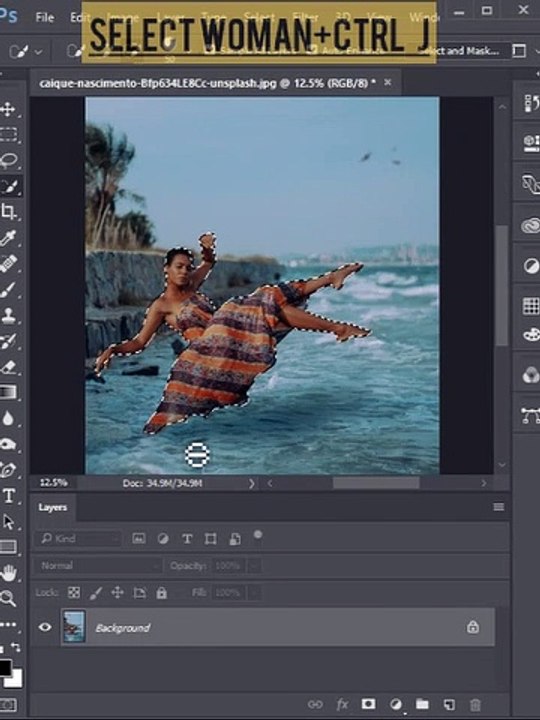Close the caique-nascimento document tab
The image size is (540, 720).
pyautogui.click(x=388, y=82)
